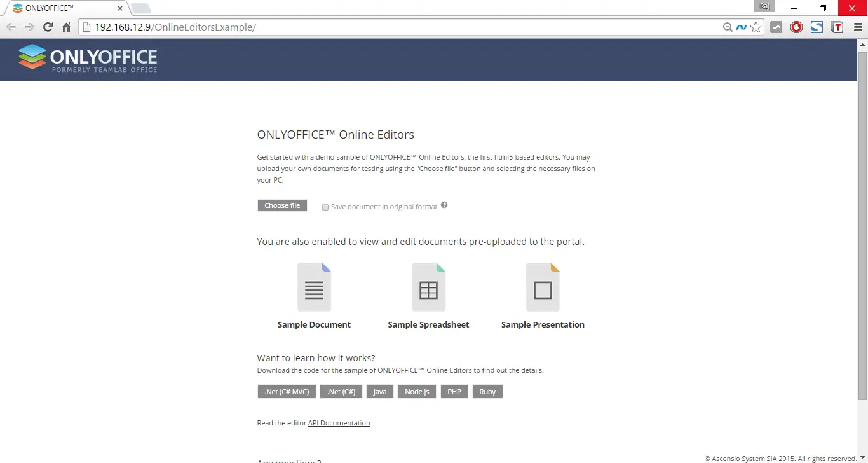
Task: Close the ONLYOFFICE browser tab
Action: click(120, 9)
